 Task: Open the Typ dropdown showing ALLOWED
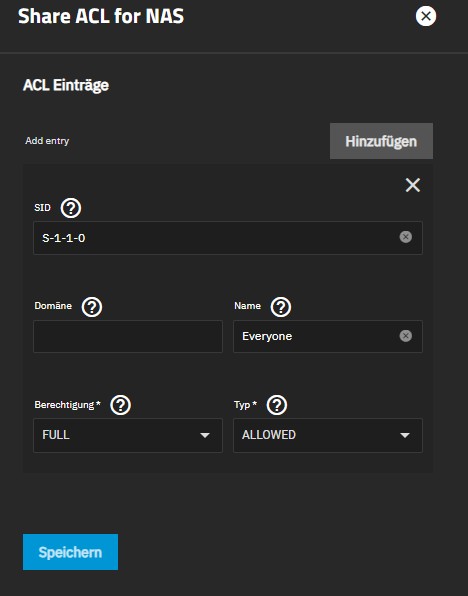[x=328, y=435]
